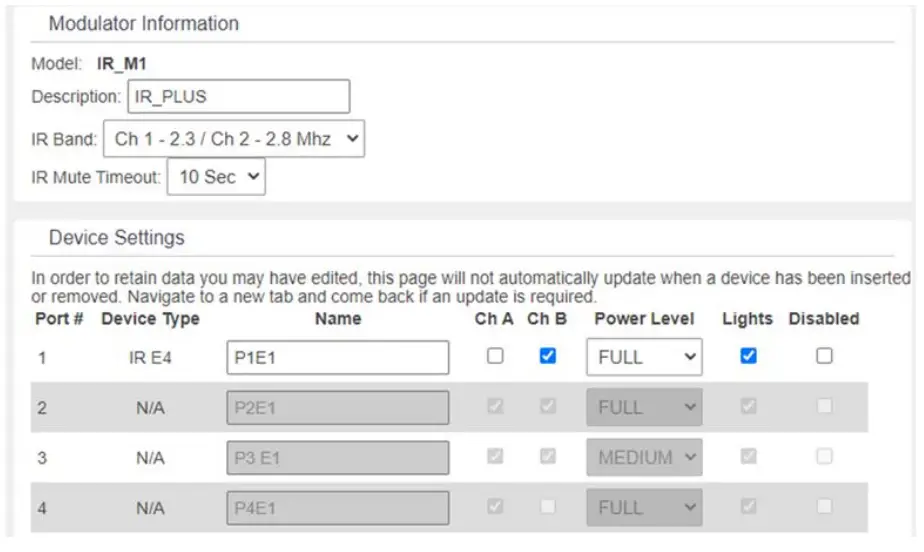Click the port 3 Lights checkbox
This screenshot has height=552, width=924.
[748, 456]
